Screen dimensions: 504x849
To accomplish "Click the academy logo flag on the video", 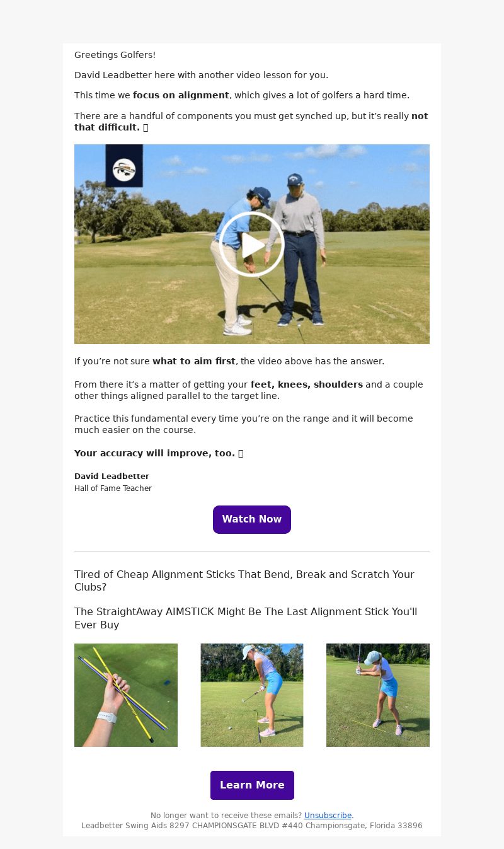I will click(x=124, y=166).
